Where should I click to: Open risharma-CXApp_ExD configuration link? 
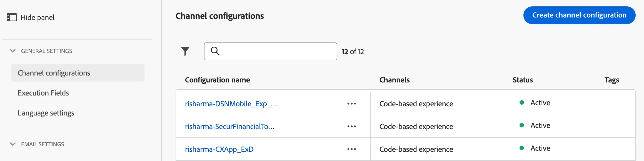point(219,149)
